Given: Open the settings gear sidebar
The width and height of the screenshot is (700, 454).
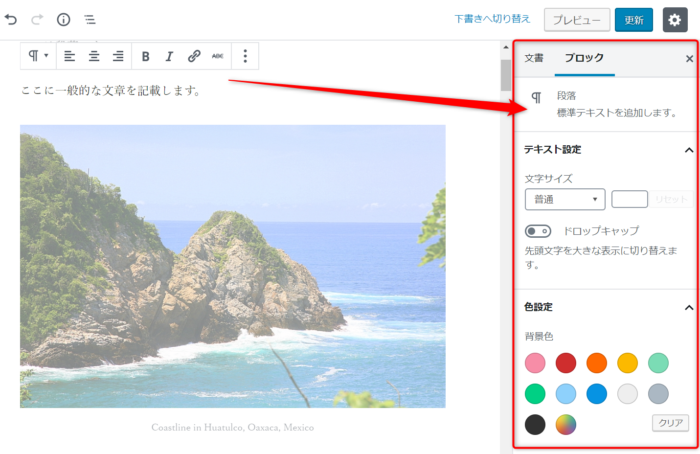Looking at the screenshot, I should (675, 19).
